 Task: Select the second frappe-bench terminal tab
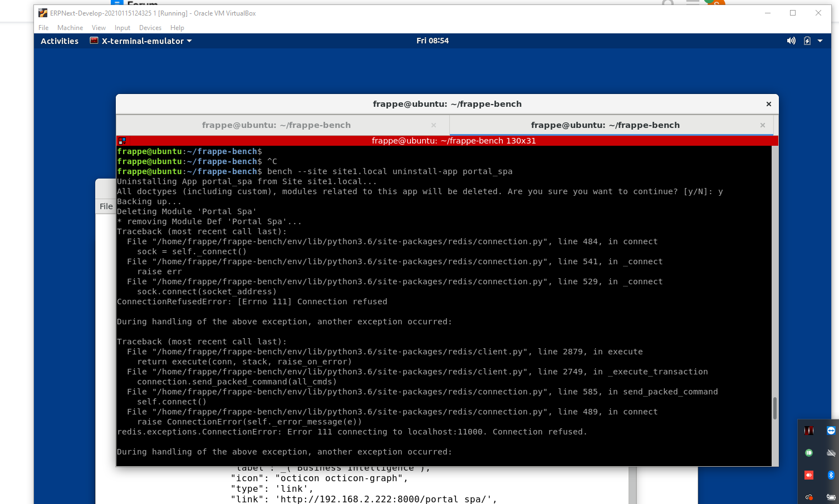[x=605, y=125]
